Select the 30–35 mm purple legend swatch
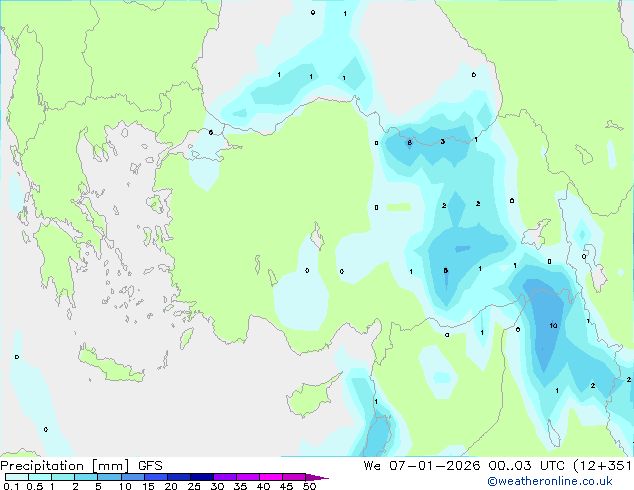The image size is (634, 490). coord(225,477)
